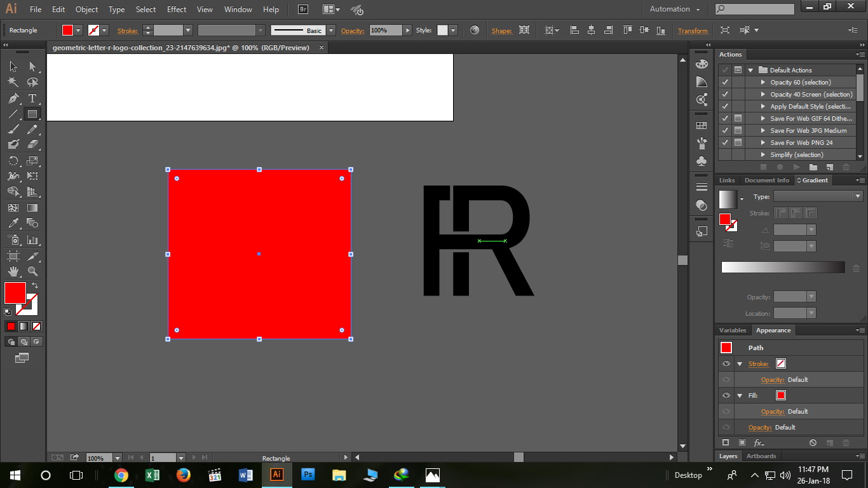Toggle dialog box for Save For Web PNG 24

[738, 142]
